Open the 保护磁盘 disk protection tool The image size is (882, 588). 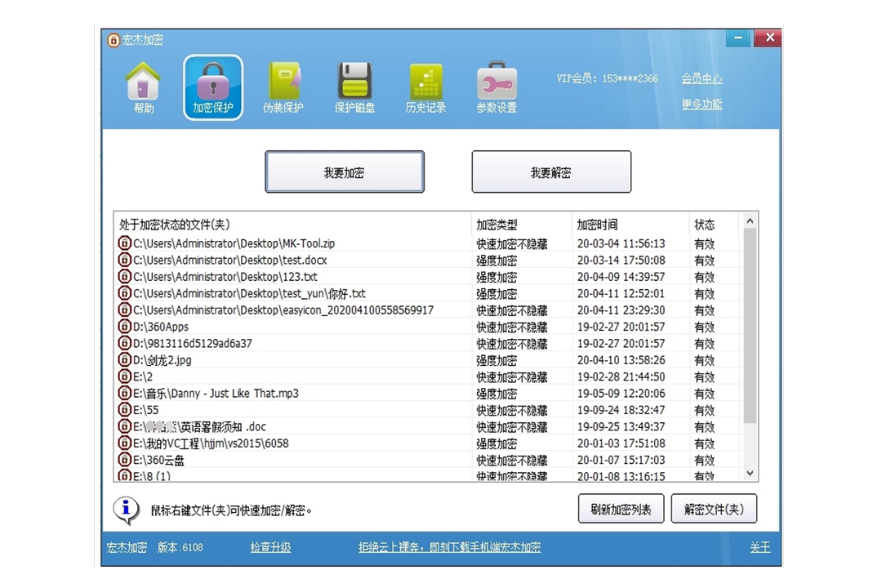[354, 86]
